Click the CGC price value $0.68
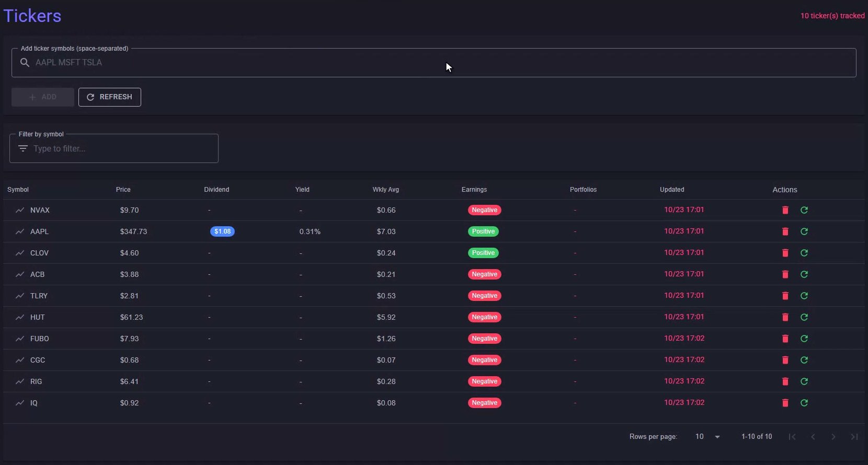 point(130,360)
